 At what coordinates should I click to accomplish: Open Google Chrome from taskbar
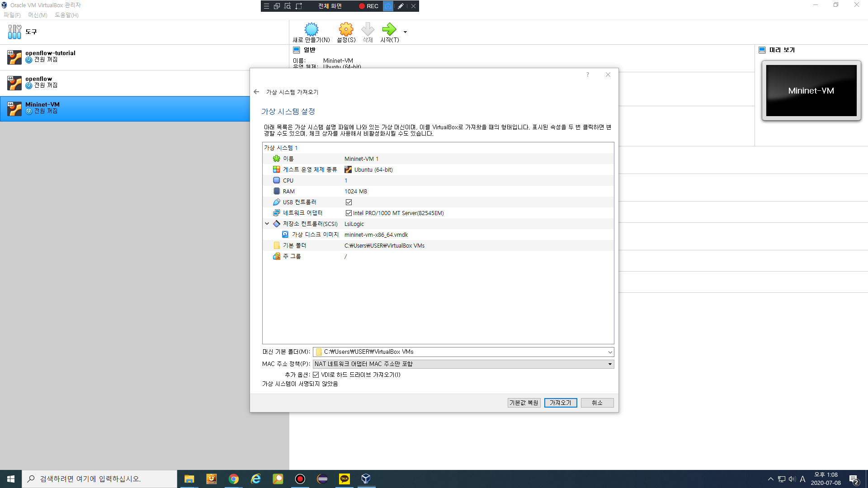(233, 479)
